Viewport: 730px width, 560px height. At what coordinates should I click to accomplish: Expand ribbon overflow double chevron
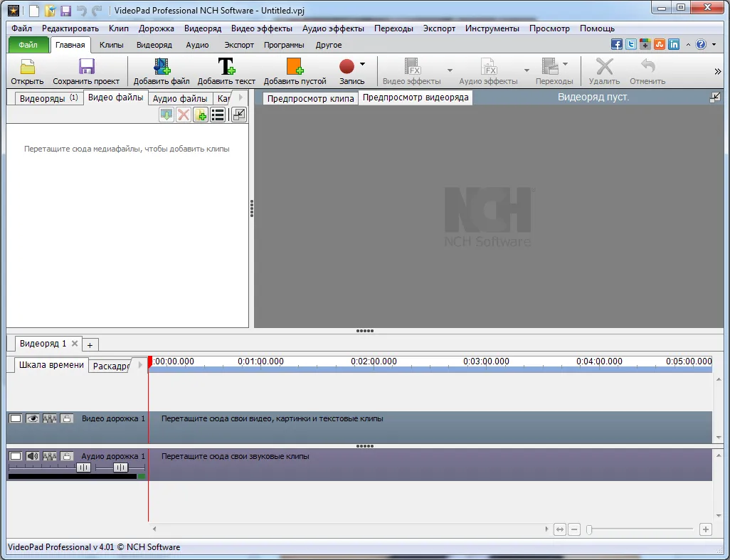point(717,71)
